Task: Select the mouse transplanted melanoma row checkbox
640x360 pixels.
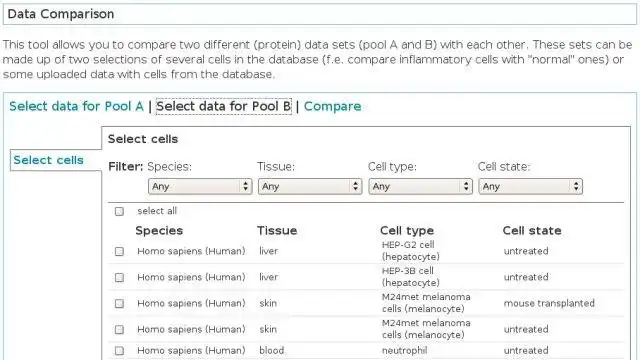Action: click(119, 304)
